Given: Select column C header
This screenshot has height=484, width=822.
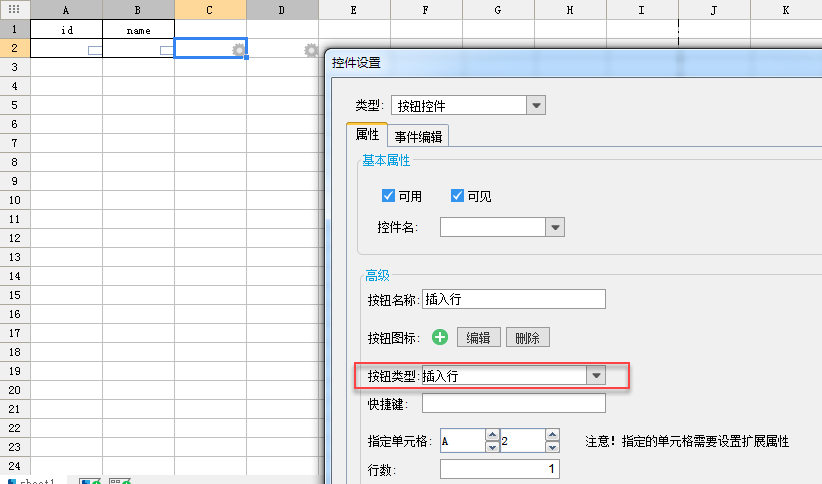Looking at the screenshot, I should coord(210,9).
